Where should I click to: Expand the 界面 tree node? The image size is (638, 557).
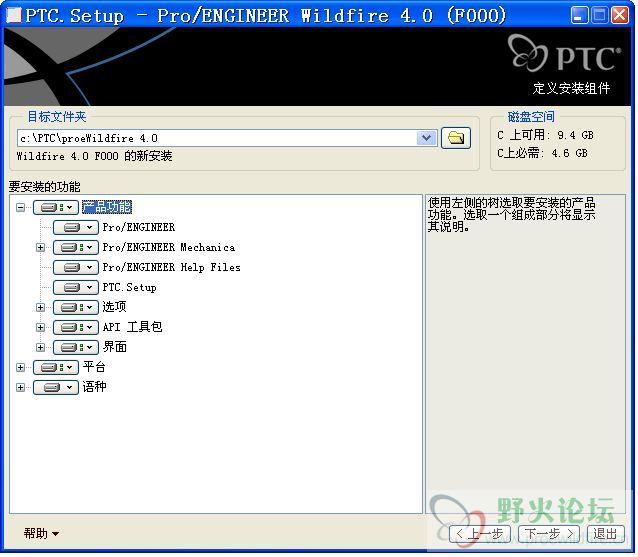[x=40, y=347]
